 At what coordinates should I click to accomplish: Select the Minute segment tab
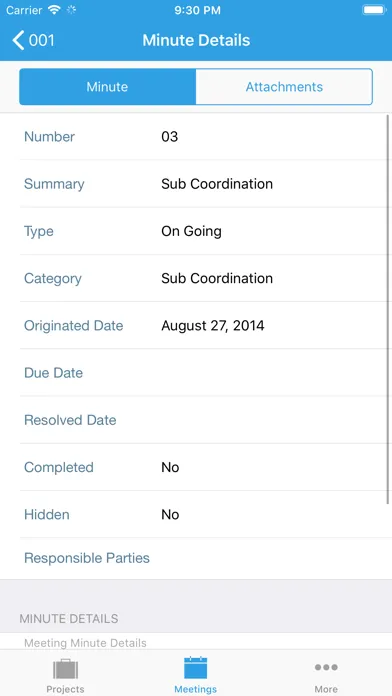(x=107, y=87)
